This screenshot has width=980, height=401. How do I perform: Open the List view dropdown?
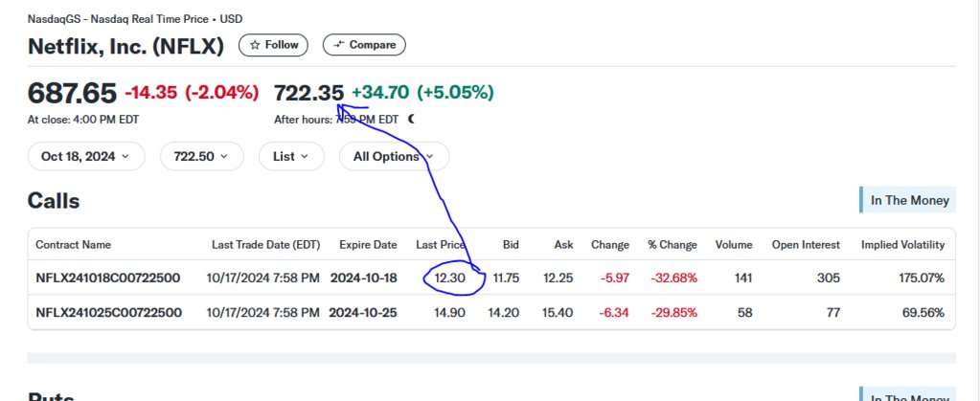(x=291, y=156)
